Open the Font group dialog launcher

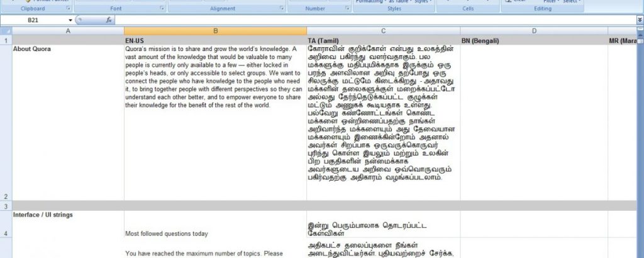pyautogui.click(x=162, y=8)
